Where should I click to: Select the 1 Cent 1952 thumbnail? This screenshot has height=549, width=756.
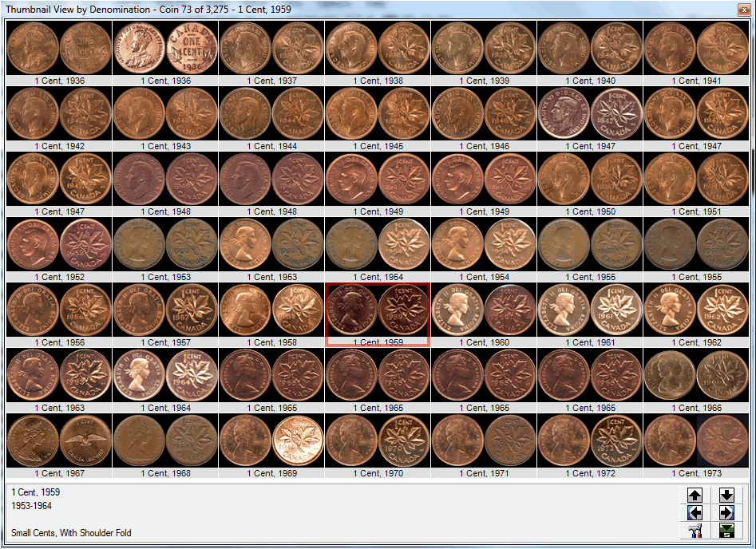[x=59, y=244]
